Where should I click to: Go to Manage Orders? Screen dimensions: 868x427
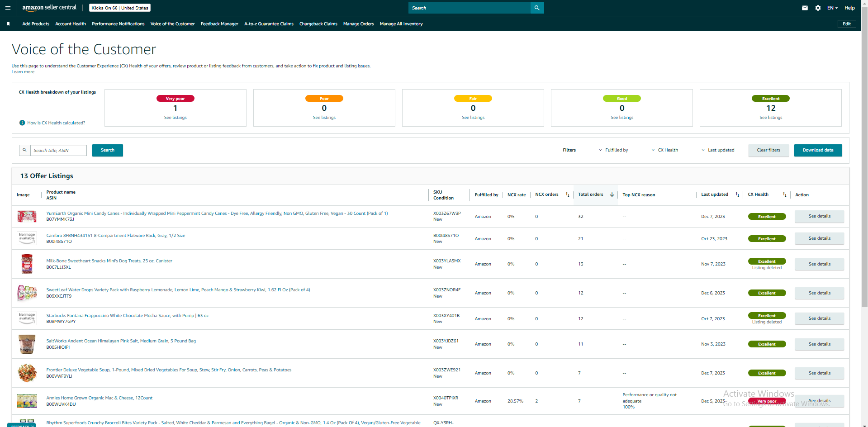click(x=358, y=24)
